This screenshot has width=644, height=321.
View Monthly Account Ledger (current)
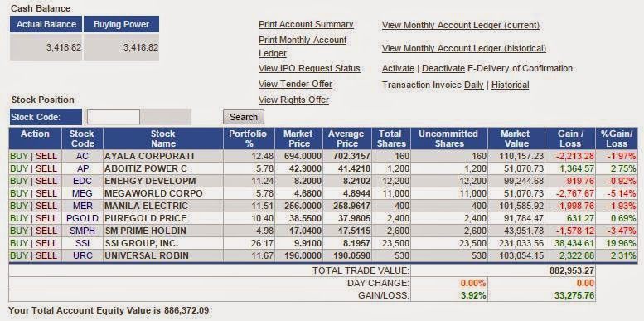pyautogui.click(x=460, y=25)
